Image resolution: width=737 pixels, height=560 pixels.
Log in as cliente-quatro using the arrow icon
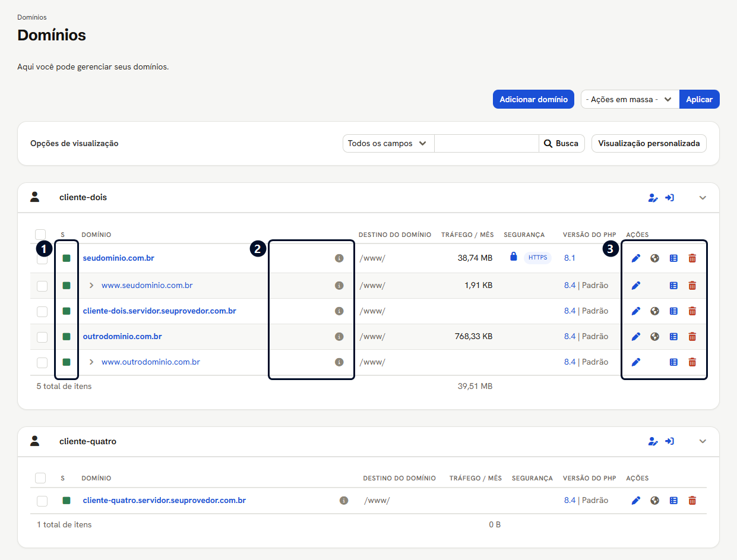click(669, 441)
